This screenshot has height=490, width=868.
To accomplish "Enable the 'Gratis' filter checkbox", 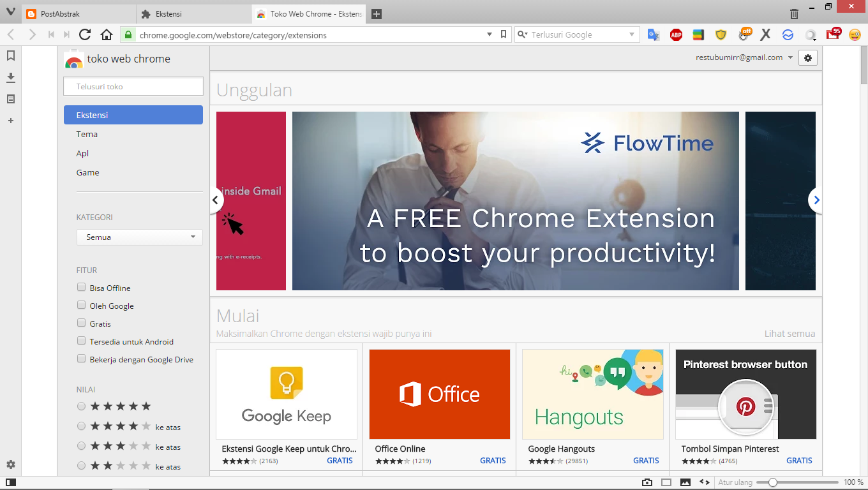I will [81, 323].
